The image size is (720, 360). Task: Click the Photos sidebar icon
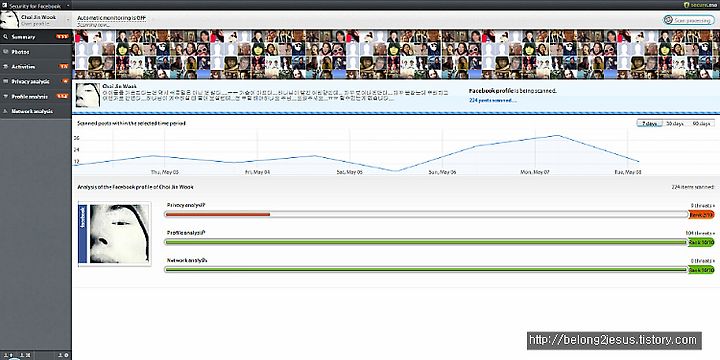(x=6, y=51)
